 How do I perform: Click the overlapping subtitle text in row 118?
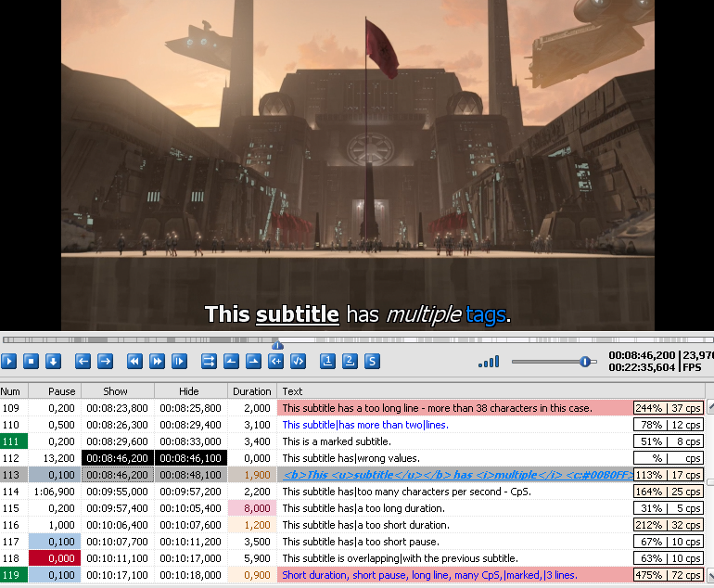tap(401, 558)
